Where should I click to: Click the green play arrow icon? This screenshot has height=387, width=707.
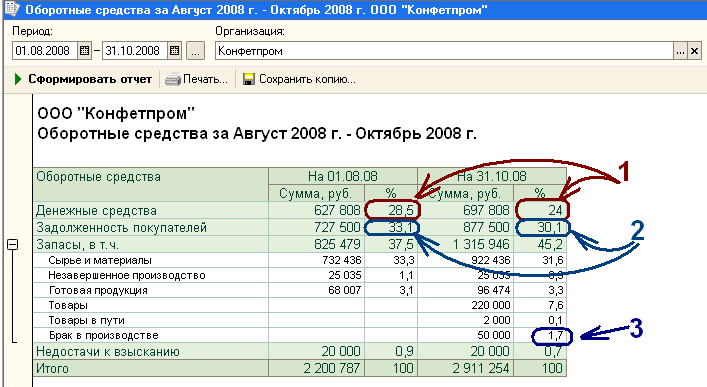(x=18, y=79)
